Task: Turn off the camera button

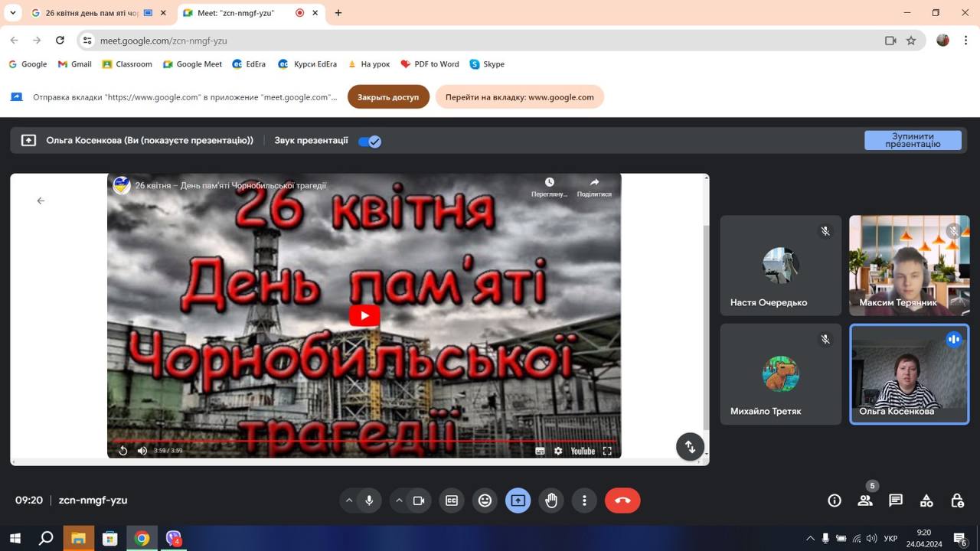Action: coord(419,500)
